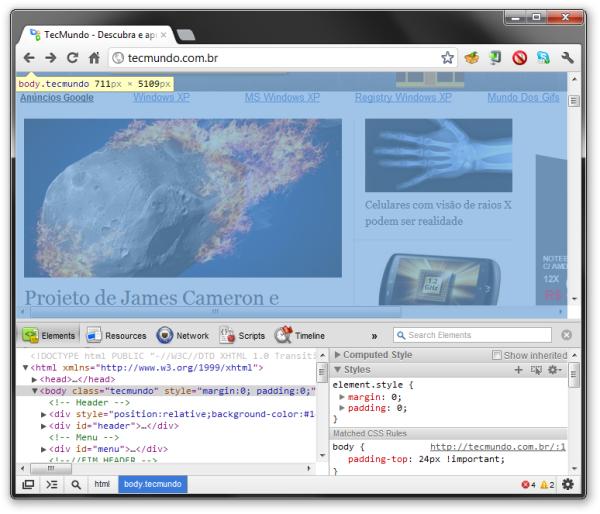600x514 pixels.
Task: Expand the div id="header" node
Action: (x=43, y=426)
